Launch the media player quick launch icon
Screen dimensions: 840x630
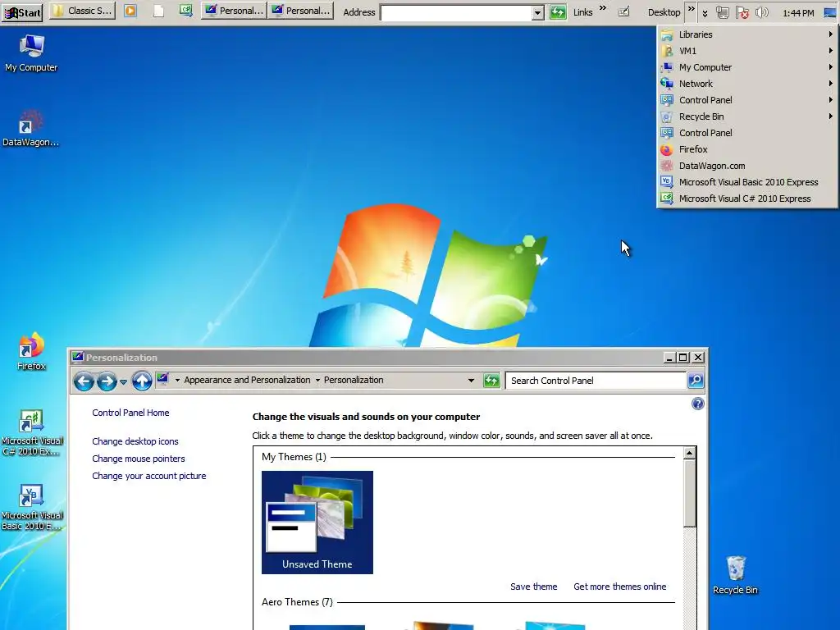click(x=130, y=11)
